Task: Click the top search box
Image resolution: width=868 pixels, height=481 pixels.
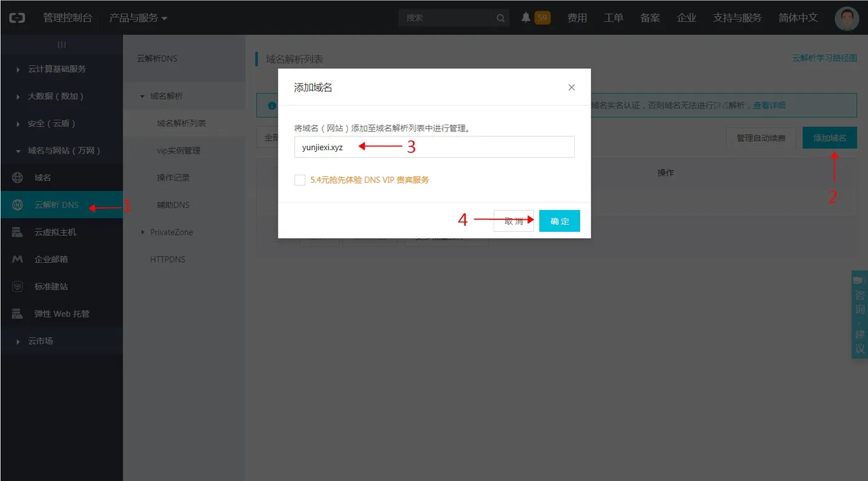Action: coord(454,18)
